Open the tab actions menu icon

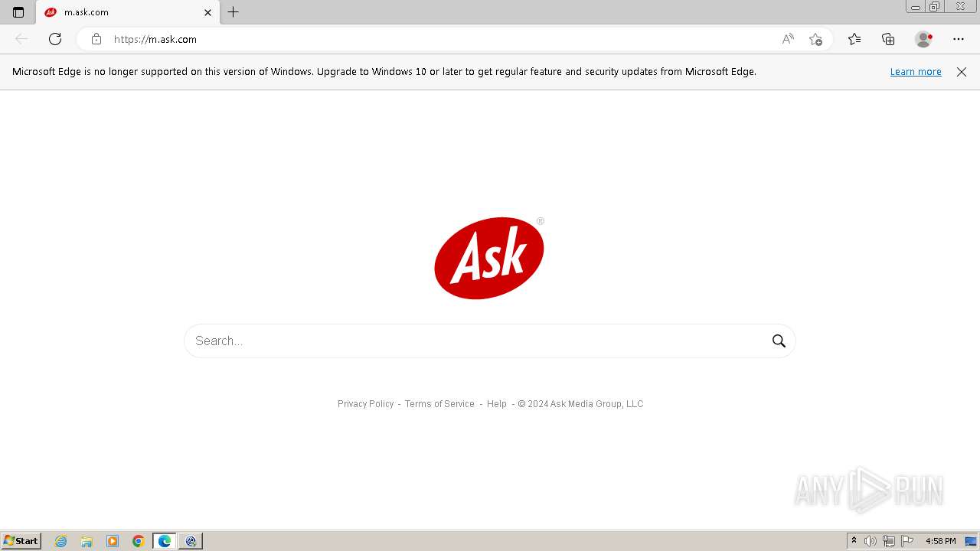(18, 12)
